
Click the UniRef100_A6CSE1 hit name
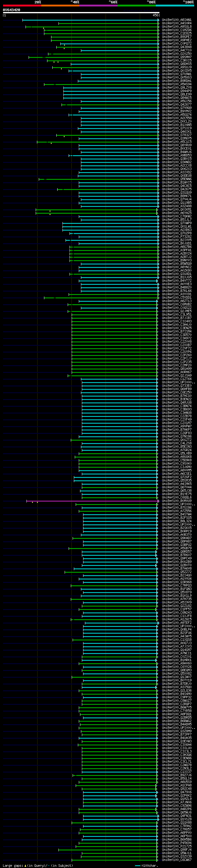point(177,474)
